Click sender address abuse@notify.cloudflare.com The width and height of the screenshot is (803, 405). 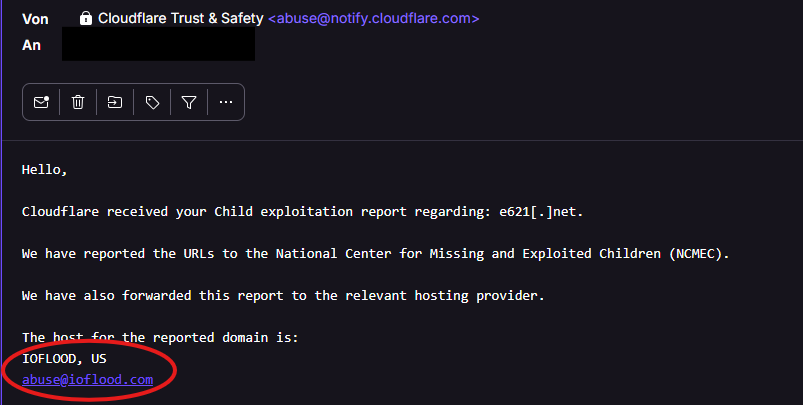tap(373, 18)
